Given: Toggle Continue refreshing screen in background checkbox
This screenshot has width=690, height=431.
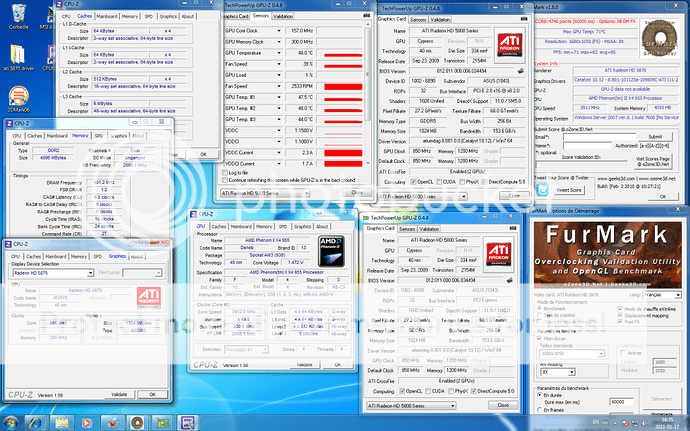Looking at the screenshot, I should click(226, 179).
